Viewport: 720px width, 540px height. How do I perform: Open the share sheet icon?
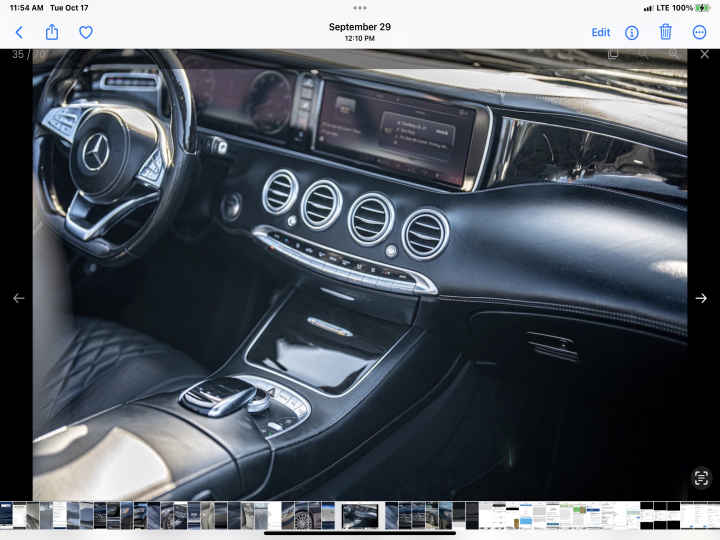tap(52, 32)
